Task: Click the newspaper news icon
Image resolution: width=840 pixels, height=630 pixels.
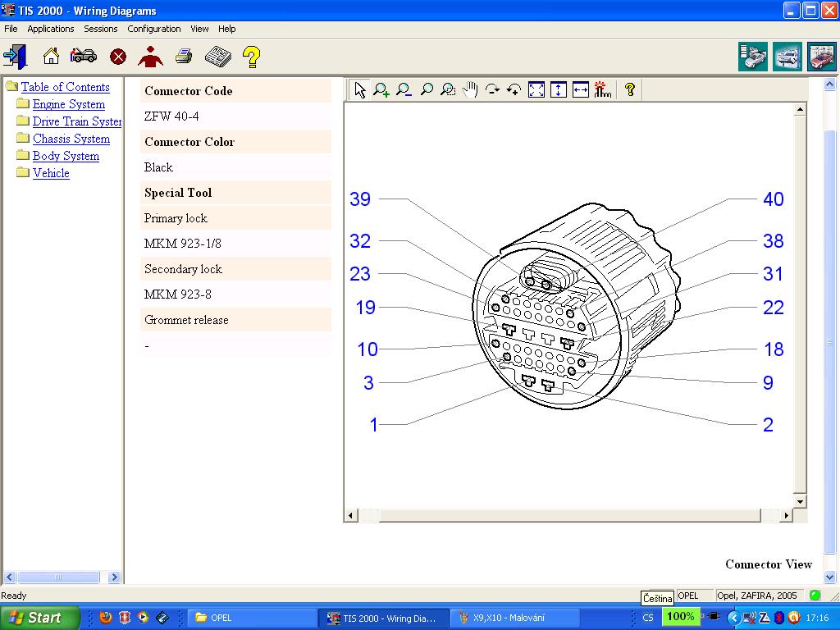Action: tap(217, 57)
